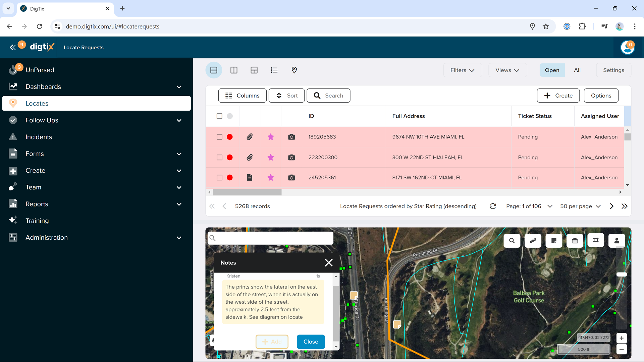Close the Notes dialog via Close button

pyautogui.click(x=311, y=342)
